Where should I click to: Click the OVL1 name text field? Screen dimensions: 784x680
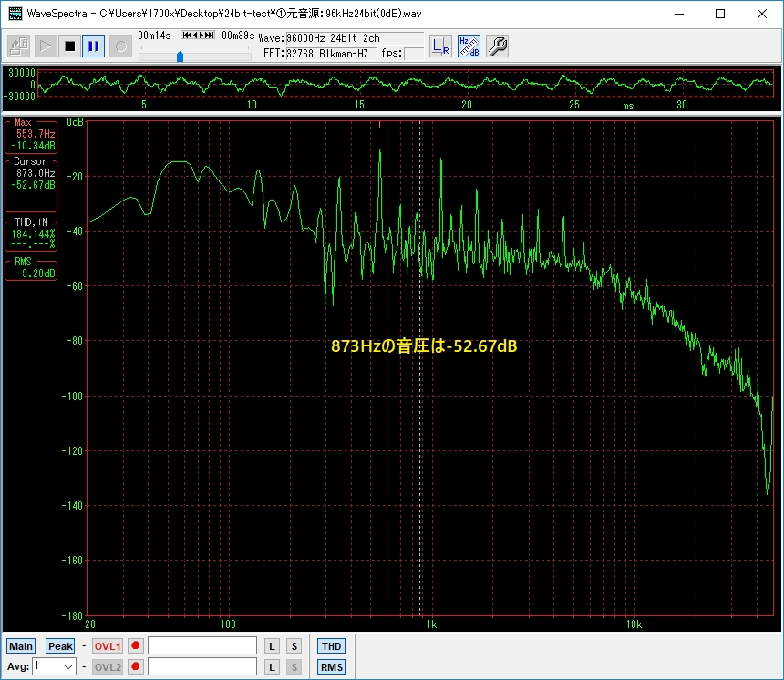click(202, 646)
